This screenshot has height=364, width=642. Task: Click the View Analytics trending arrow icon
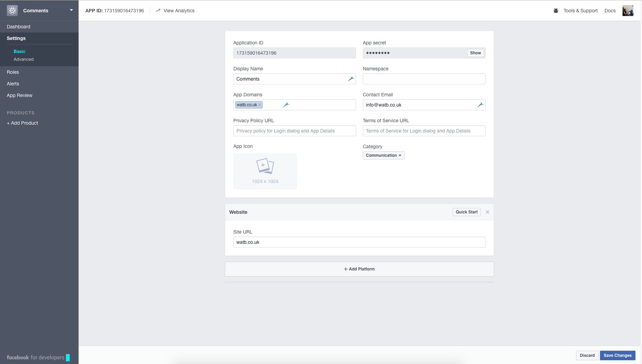(158, 11)
